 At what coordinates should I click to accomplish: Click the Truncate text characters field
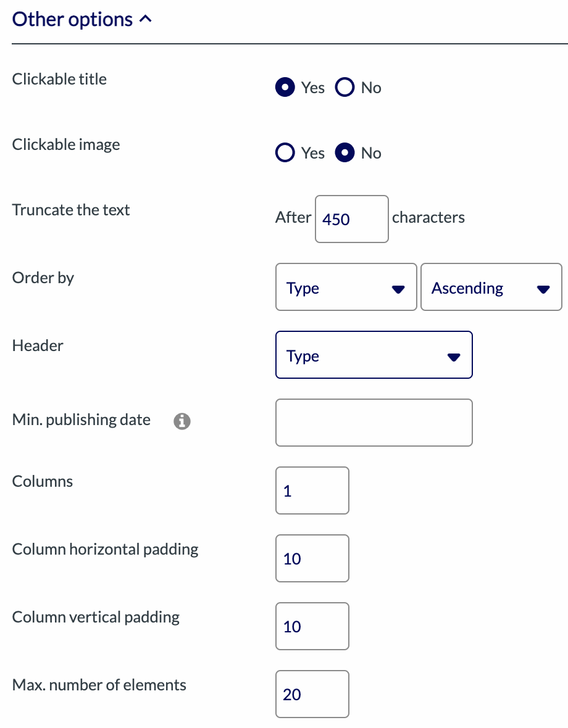(x=351, y=219)
